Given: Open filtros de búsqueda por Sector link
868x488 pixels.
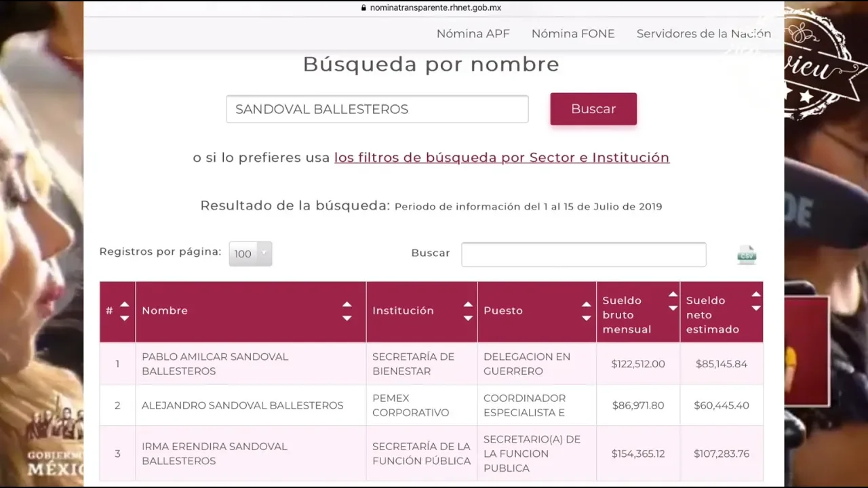Looking at the screenshot, I should tap(502, 158).
